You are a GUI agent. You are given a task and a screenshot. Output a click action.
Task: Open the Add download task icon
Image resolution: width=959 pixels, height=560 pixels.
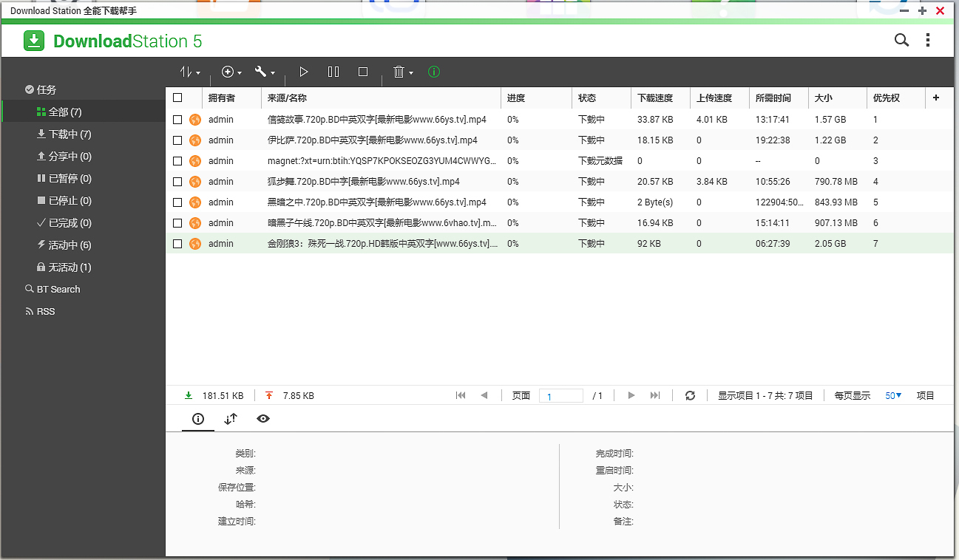pos(228,72)
